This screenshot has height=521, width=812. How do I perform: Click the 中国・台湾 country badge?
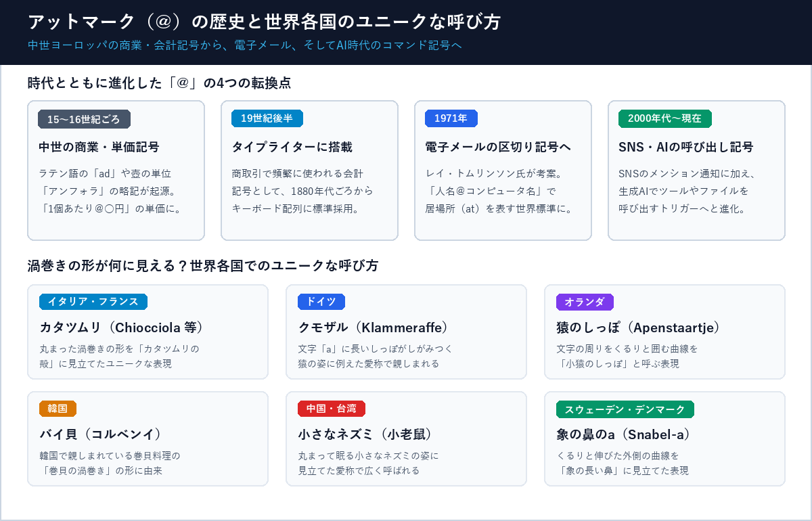point(332,409)
